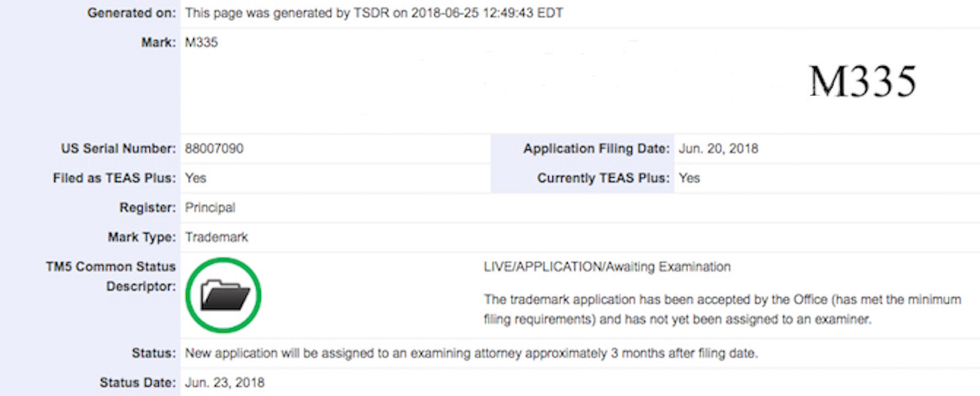980x396 pixels.
Task: Click the large M335 mark image
Action: 862,82
